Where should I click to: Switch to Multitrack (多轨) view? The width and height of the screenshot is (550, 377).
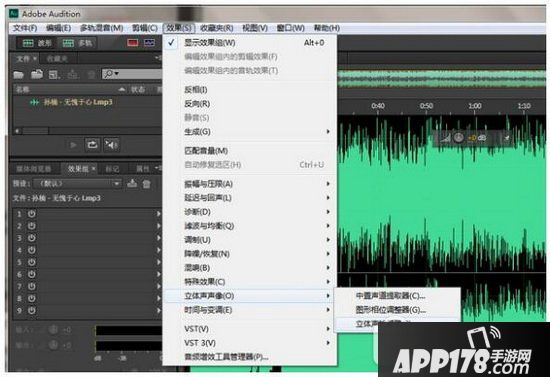tap(77, 43)
